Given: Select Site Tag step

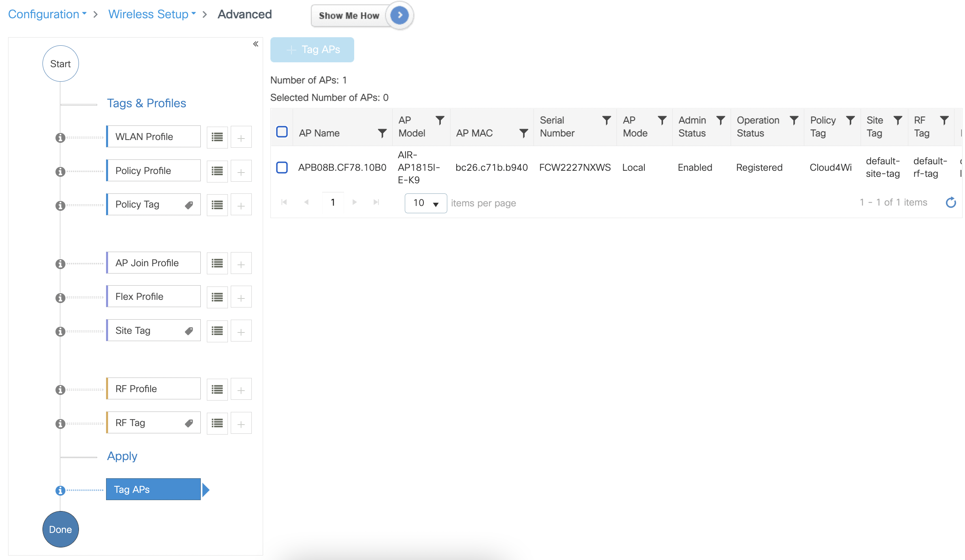Looking at the screenshot, I should (153, 331).
